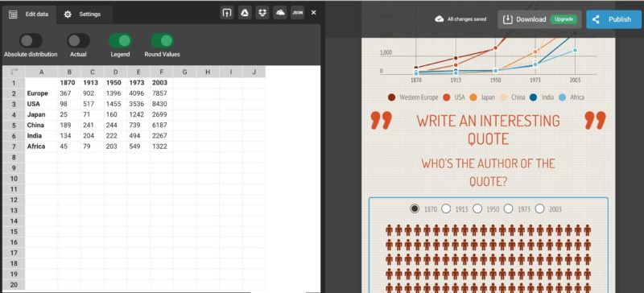Click the Write an Interesting Quote heading
Viewport: 644px width, 293px height.
(x=489, y=130)
